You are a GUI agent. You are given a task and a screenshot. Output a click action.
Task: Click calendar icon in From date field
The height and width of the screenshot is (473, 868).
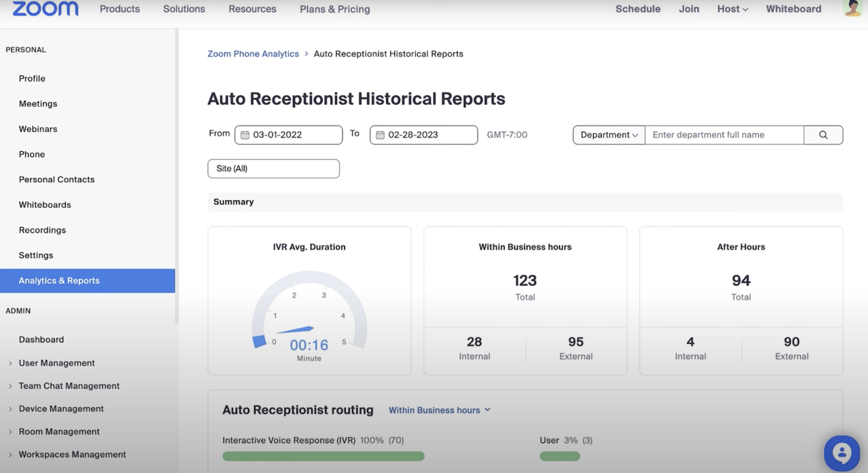pos(245,135)
